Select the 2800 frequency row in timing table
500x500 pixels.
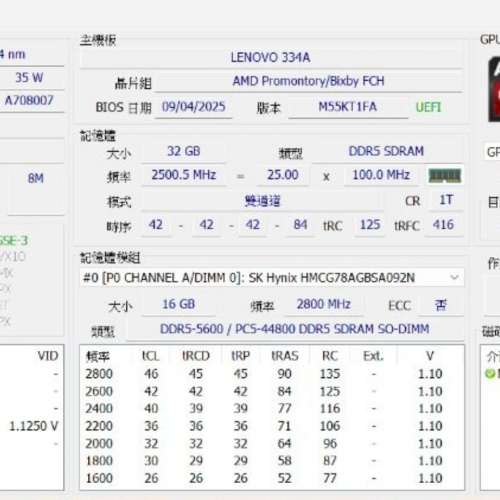271,374
